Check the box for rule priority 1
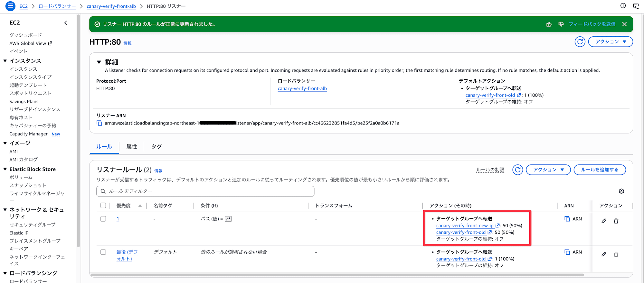Screen dimensions: 644x283 point(103,219)
